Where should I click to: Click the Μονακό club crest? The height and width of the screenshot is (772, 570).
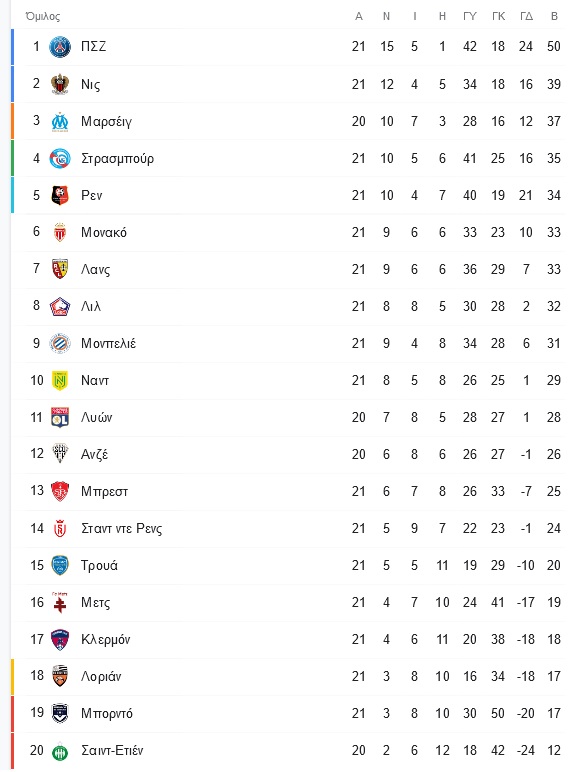coord(60,232)
